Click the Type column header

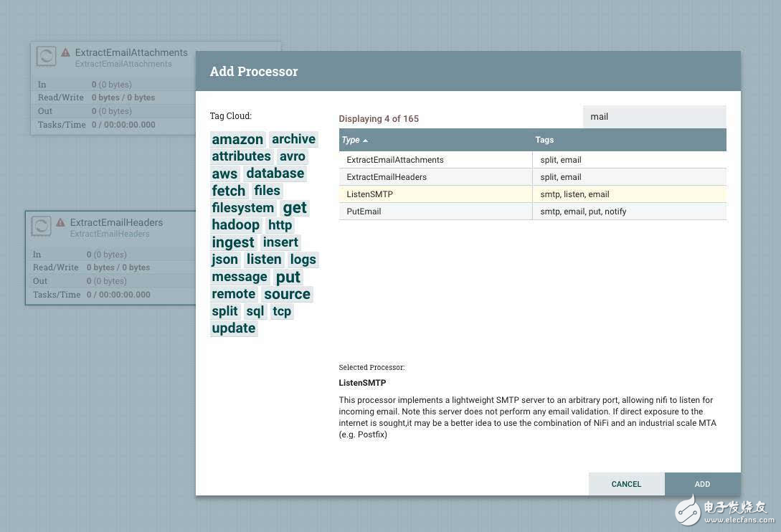coord(350,140)
